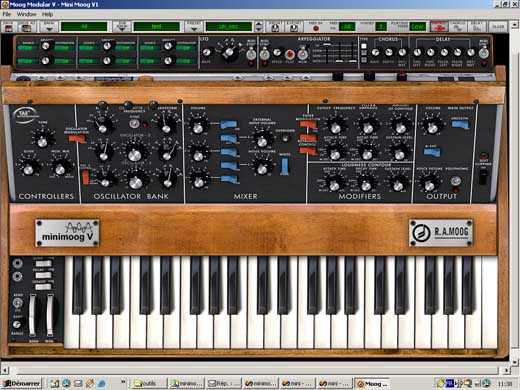Click the Pitch Bend wheel

click(x=32, y=315)
